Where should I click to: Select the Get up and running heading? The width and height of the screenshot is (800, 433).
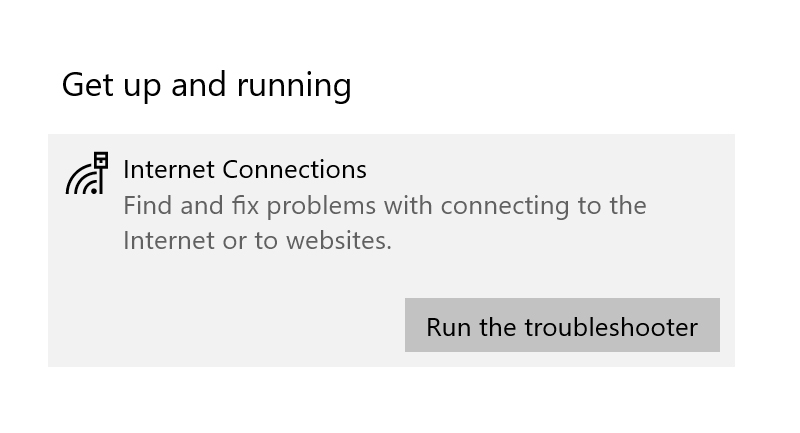[x=206, y=85]
